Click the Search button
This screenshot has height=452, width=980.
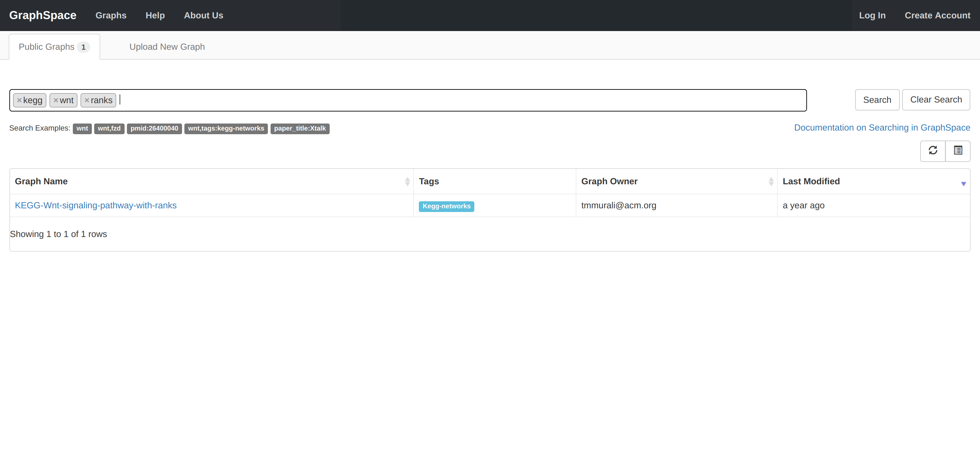[x=877, y=100]
